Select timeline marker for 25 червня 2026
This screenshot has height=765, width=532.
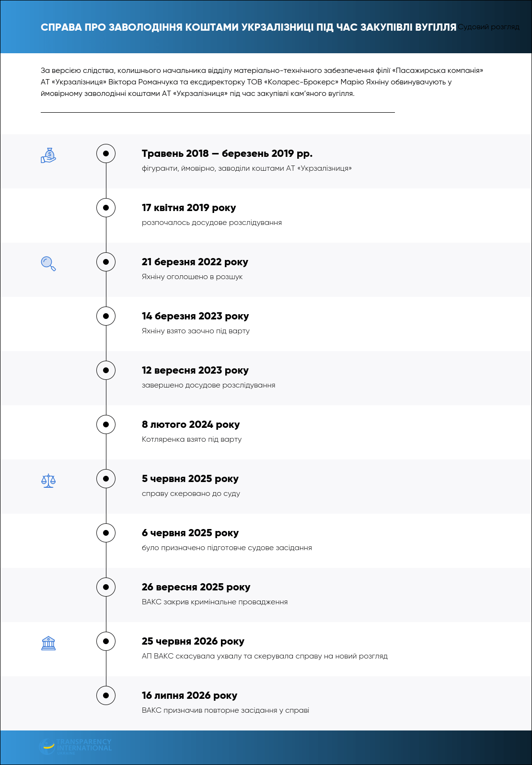pos(106,641)
